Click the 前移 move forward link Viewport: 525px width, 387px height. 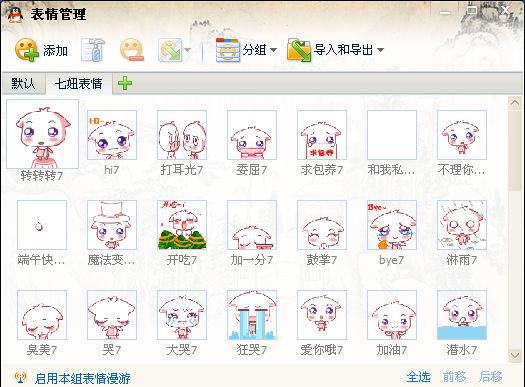[454, 377]
